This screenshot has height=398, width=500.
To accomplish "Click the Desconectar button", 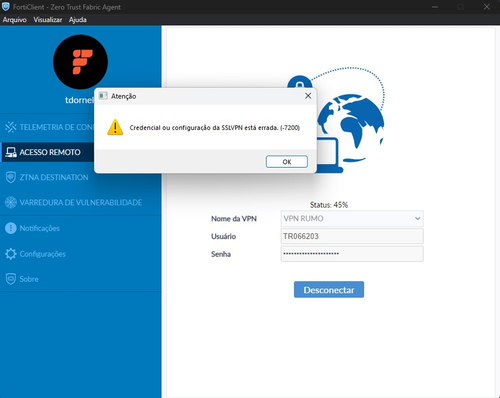I will [x=329, y=290].
